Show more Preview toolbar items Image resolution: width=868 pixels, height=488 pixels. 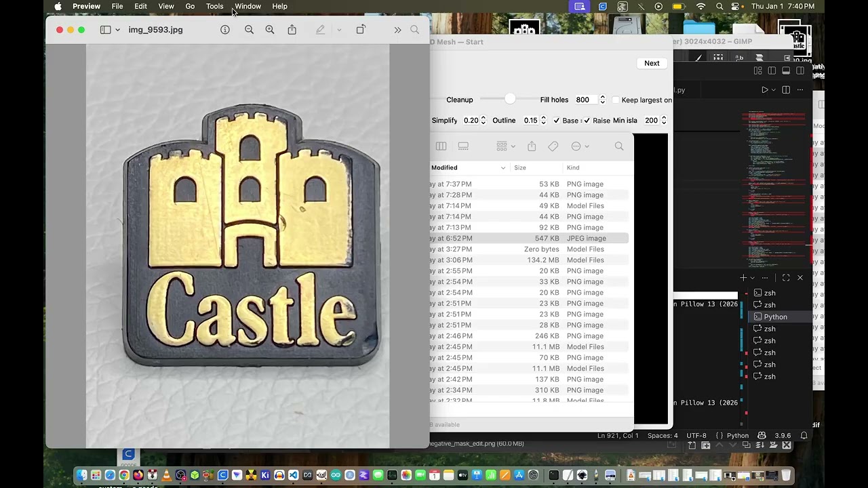[x=397, y=30]
